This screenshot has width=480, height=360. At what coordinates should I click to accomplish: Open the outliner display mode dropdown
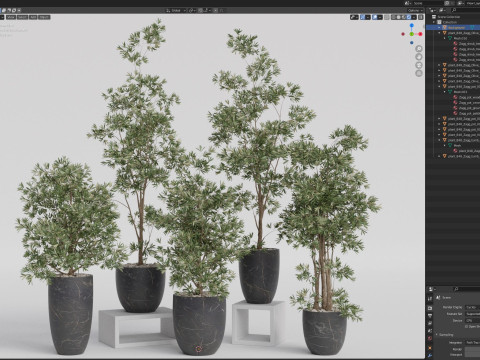432,10
